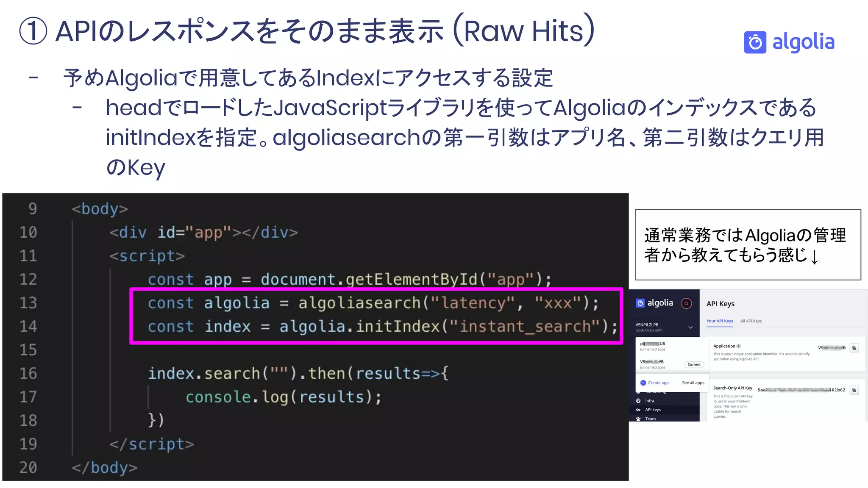Click the Application ID label
This screenshot has height=488, width=868.
[727, 346]
